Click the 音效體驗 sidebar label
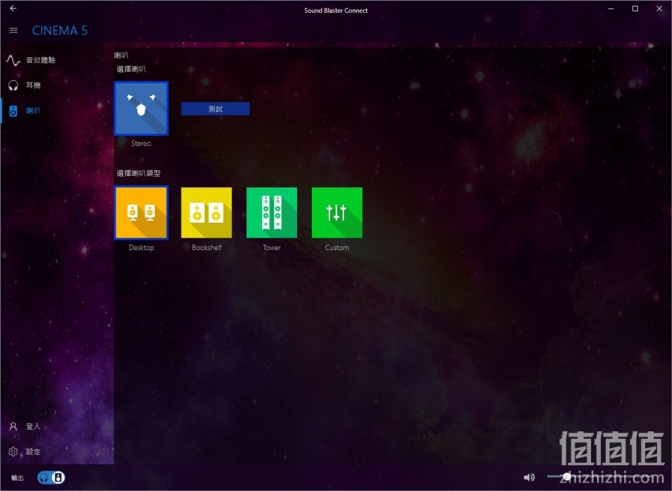672x491 pixels. 41,60
